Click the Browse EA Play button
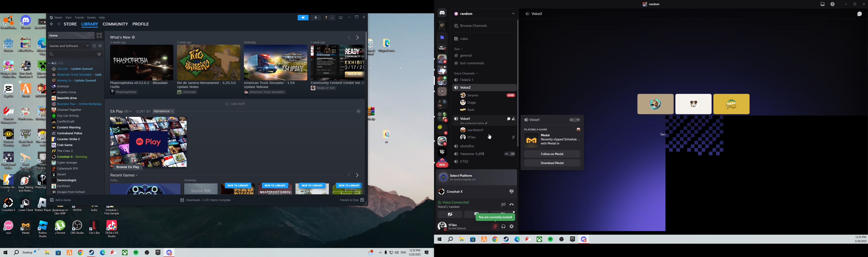The width and height of the screenshot is (868, 257). point(127,167)
